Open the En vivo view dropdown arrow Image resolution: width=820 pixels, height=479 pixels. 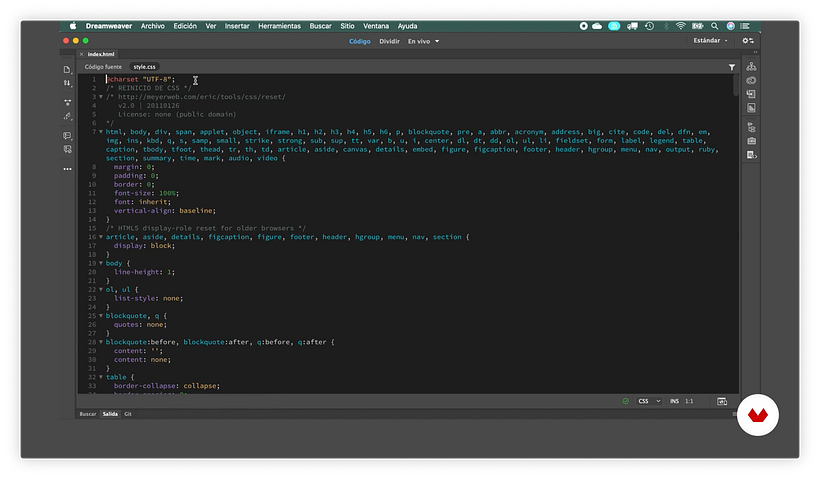pos(437,41)
